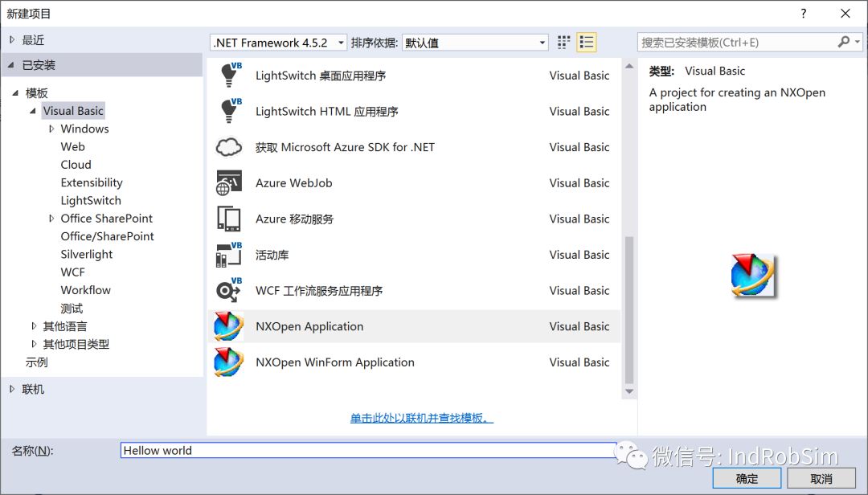
Task: Click the NXOpen Application globe icon
Action: (228, 326)
